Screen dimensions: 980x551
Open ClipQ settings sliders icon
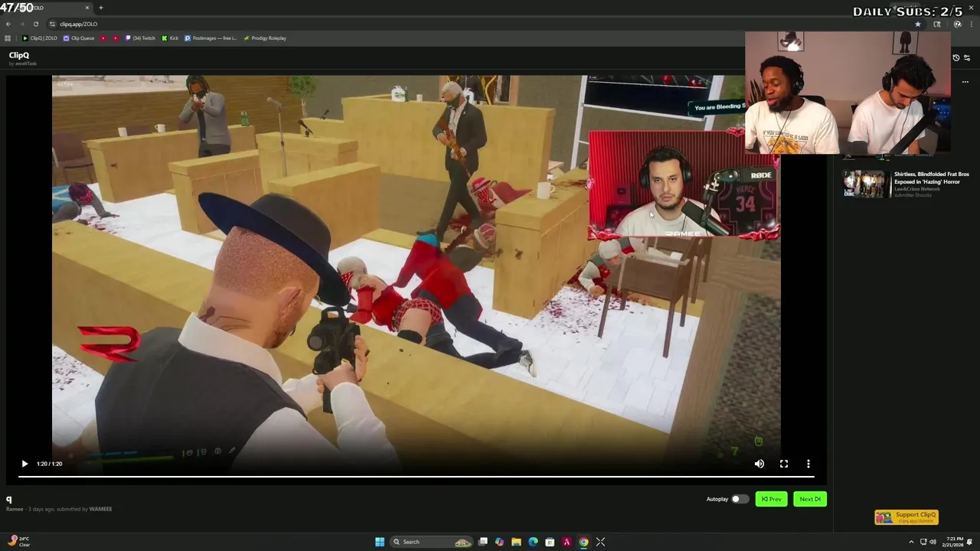pyautogui.click(x=967, y=58)
